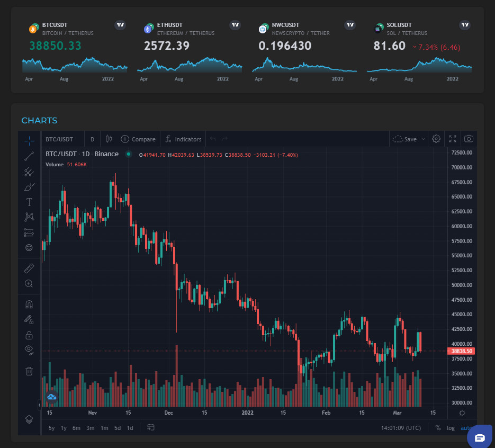Click the green market status dot in legend
The height and width of the screenshot is (448, 495).
pos(129,155)
